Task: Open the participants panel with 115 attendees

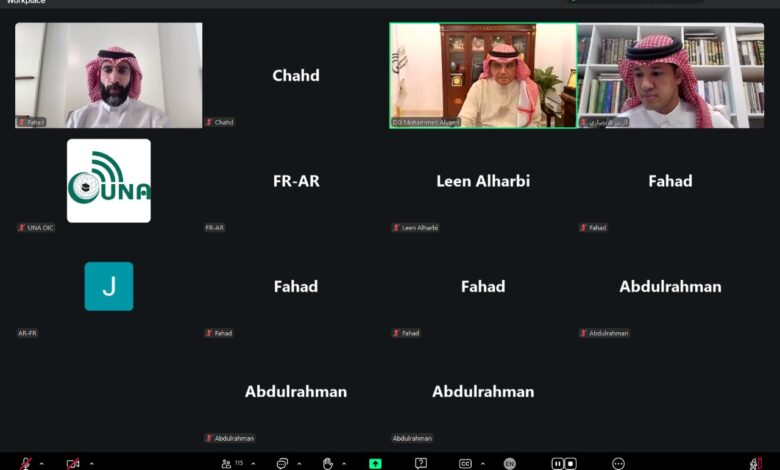Action: (x=232, y=464)
